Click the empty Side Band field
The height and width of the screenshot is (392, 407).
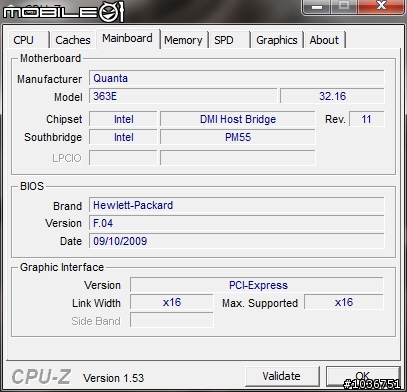click(x=172, y=320)
